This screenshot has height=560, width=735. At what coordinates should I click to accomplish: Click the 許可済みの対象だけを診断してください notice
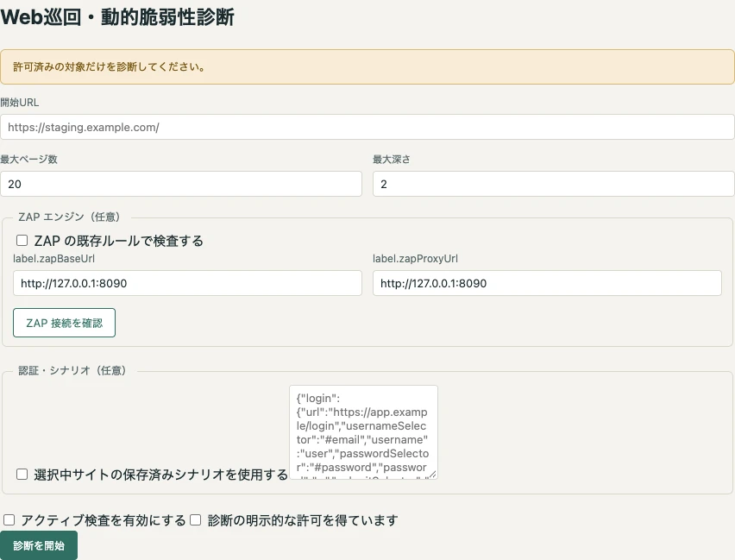[367, 67]
